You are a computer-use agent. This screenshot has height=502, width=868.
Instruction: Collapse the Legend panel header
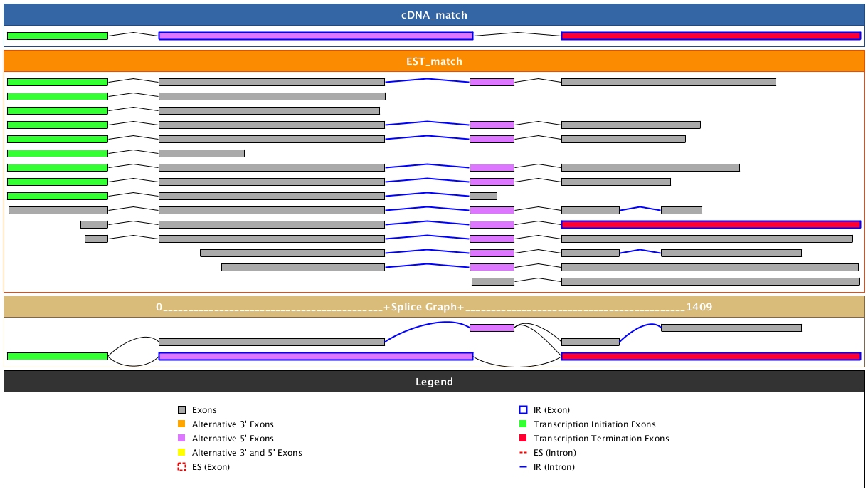(x=434, y=382)
